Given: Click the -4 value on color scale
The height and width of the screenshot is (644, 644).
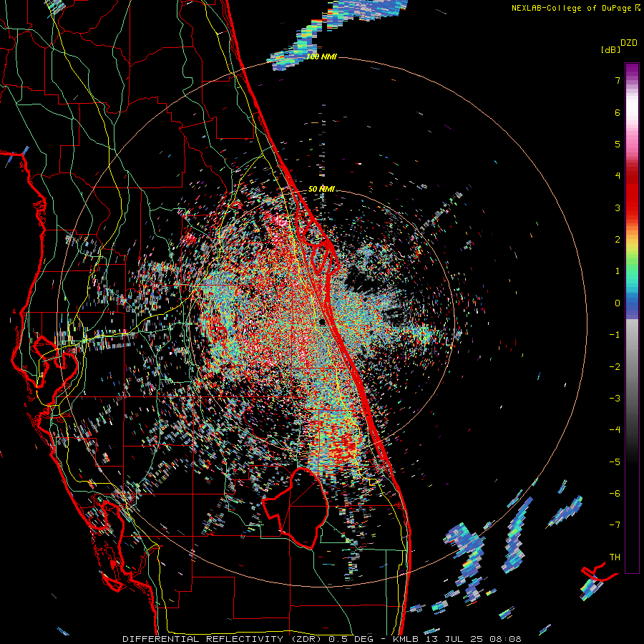Looking at the screenshot, I should [x=615, y=430].
